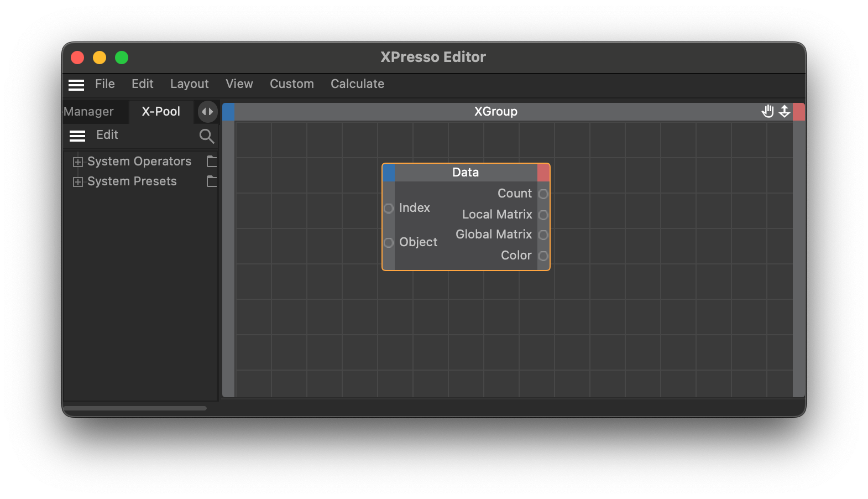Click the Local Matrix output port
868x499 pixels.
(x=543, y=215)
